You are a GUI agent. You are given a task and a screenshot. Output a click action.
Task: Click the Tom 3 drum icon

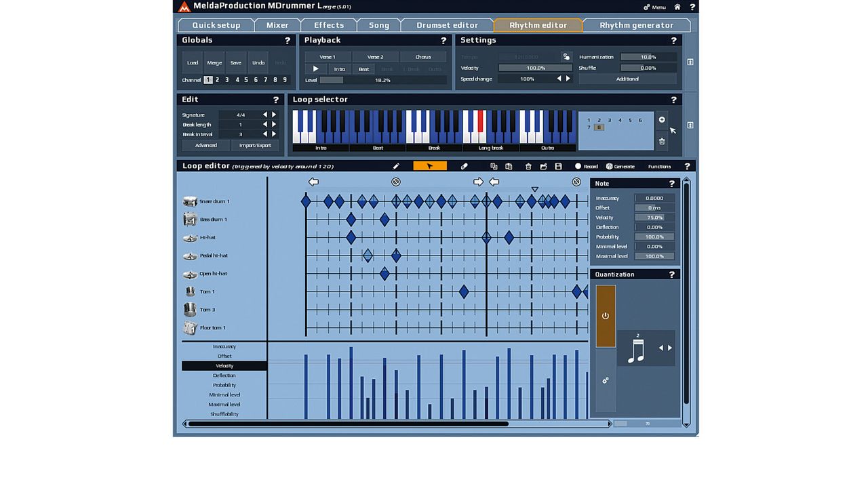tap(190, 310)
